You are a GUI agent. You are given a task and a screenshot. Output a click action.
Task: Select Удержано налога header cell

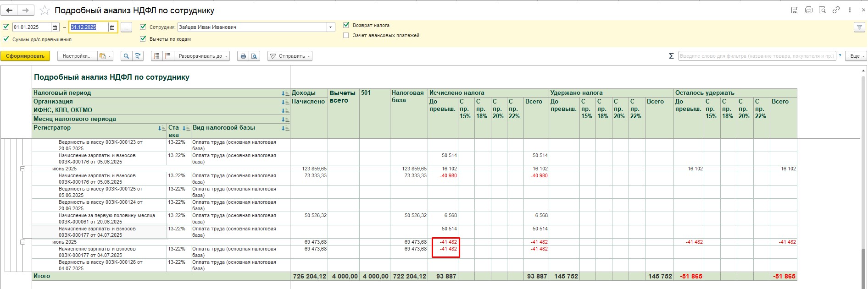tap(612, 93)
